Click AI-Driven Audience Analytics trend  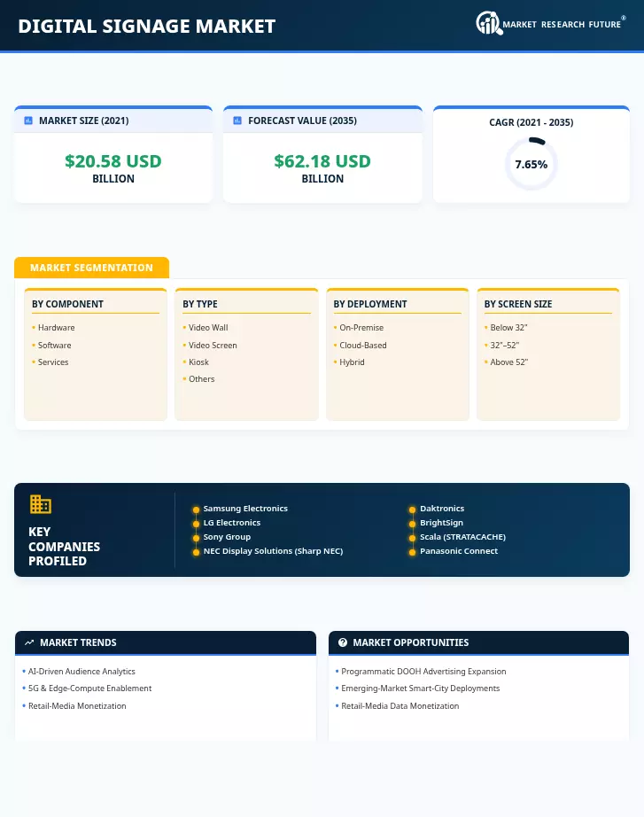[x=81, y=672]
